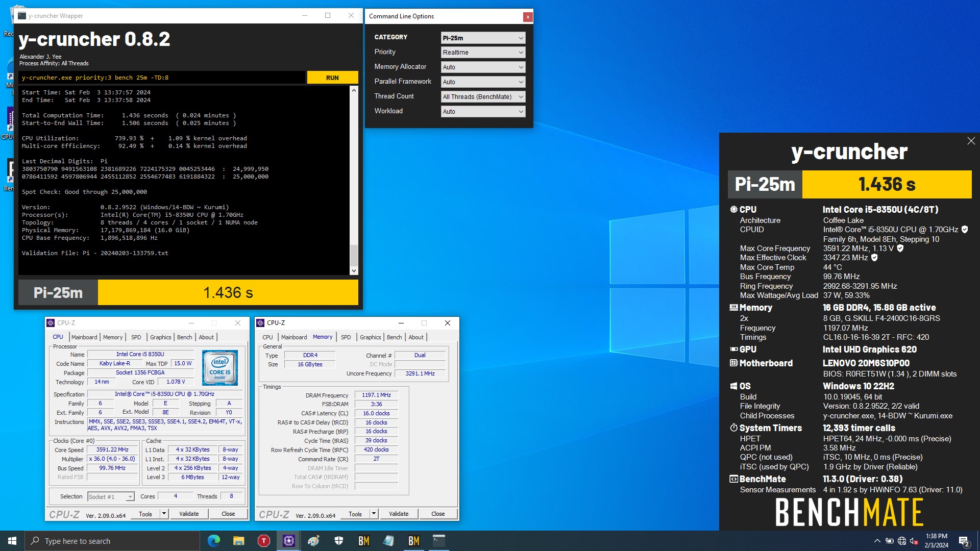The width and height of the screenshot is (980, 551).
Task: Switch to Memory tab in CPU-Z CPU window
Action: [113, 337]
